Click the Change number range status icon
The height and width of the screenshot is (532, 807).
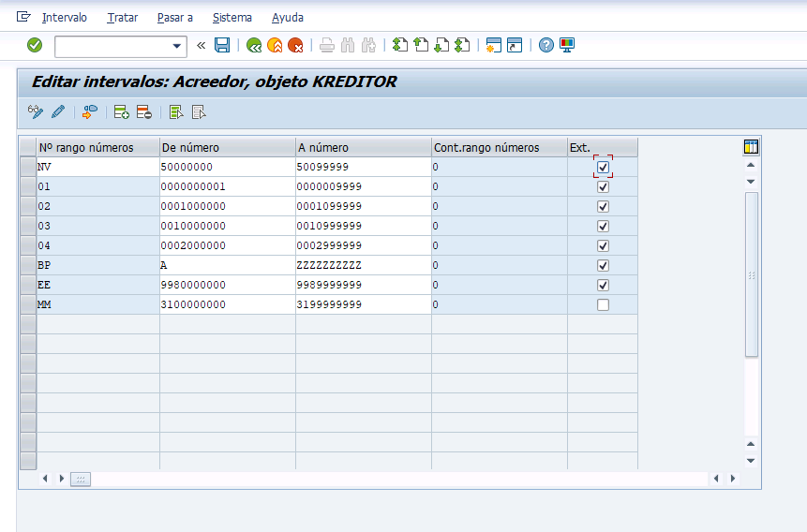tap(90, 111)
